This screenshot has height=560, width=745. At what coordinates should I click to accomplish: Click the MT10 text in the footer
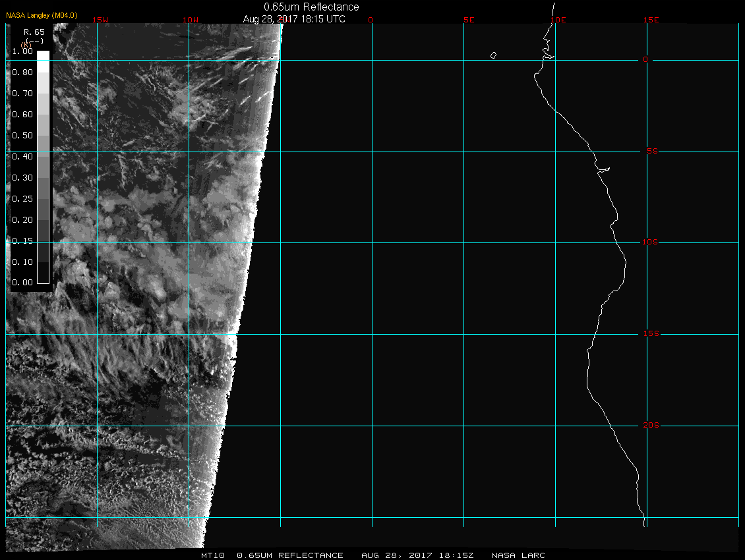(x=212, y=555)
